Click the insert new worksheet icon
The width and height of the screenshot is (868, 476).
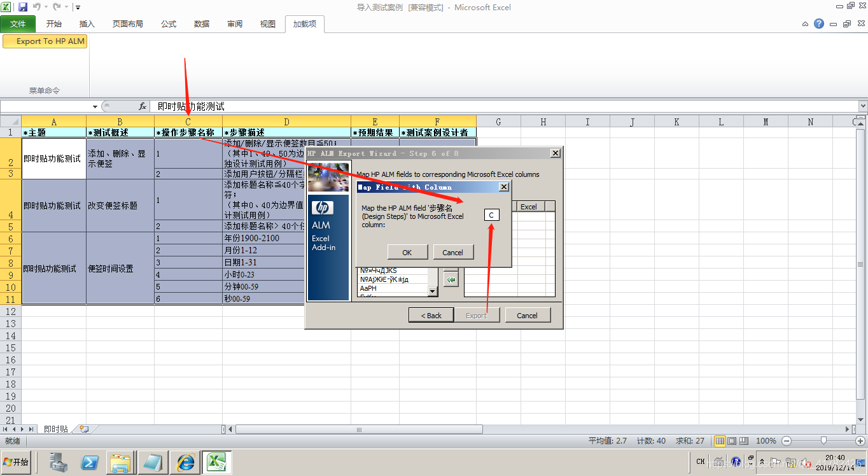(x=84, y=430)
